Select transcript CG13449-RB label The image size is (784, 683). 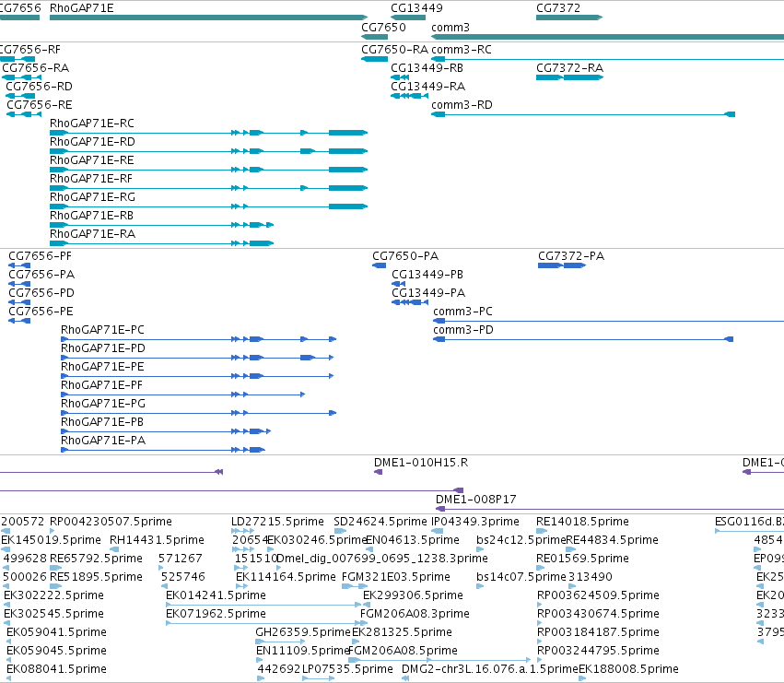point(427,67)
